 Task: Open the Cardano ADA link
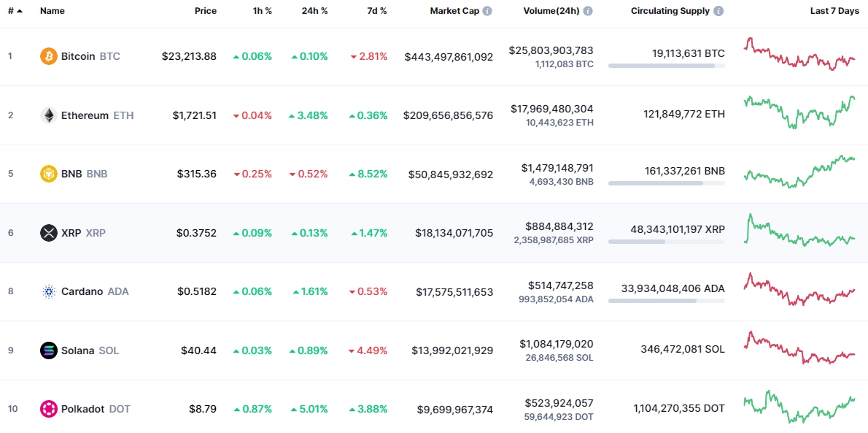pyautogui.click(x=95, y=291)
